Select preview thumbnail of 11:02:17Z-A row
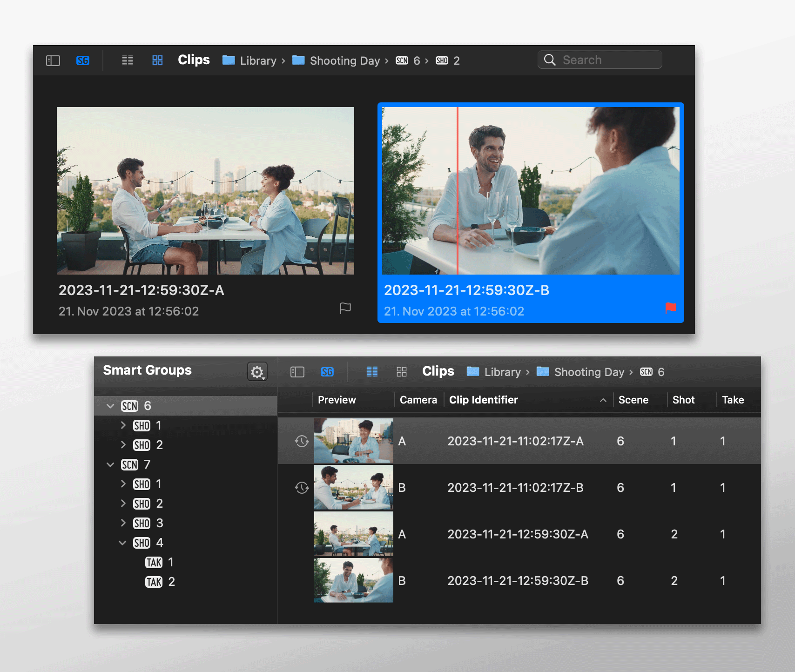 click(x=354, y=441)
